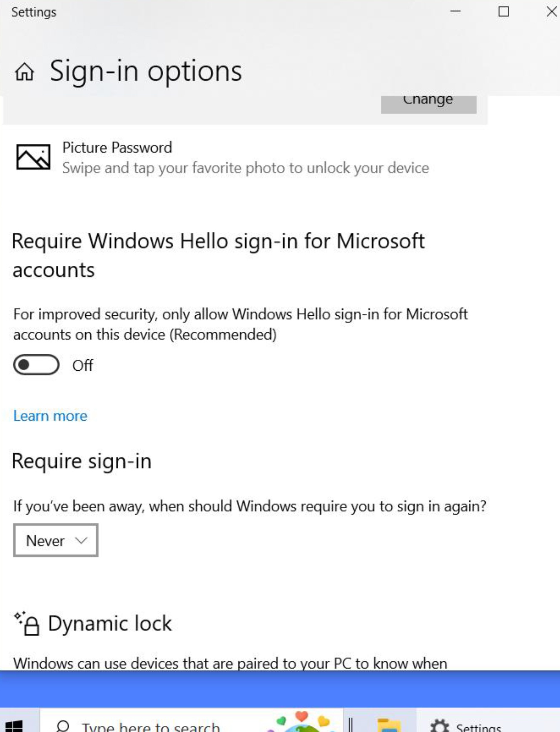This screenshot has width=560, height=732.
Task: Click the chevron beside Never
Action: pos(81,541)
